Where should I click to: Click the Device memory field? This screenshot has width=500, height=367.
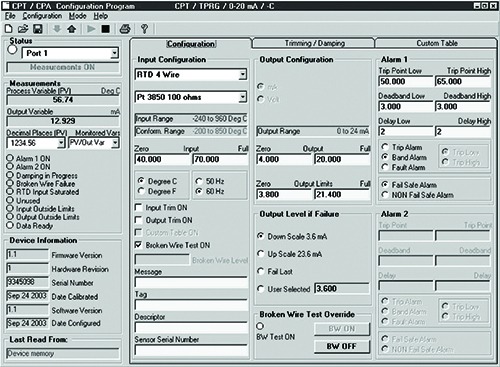pos(63,353)
